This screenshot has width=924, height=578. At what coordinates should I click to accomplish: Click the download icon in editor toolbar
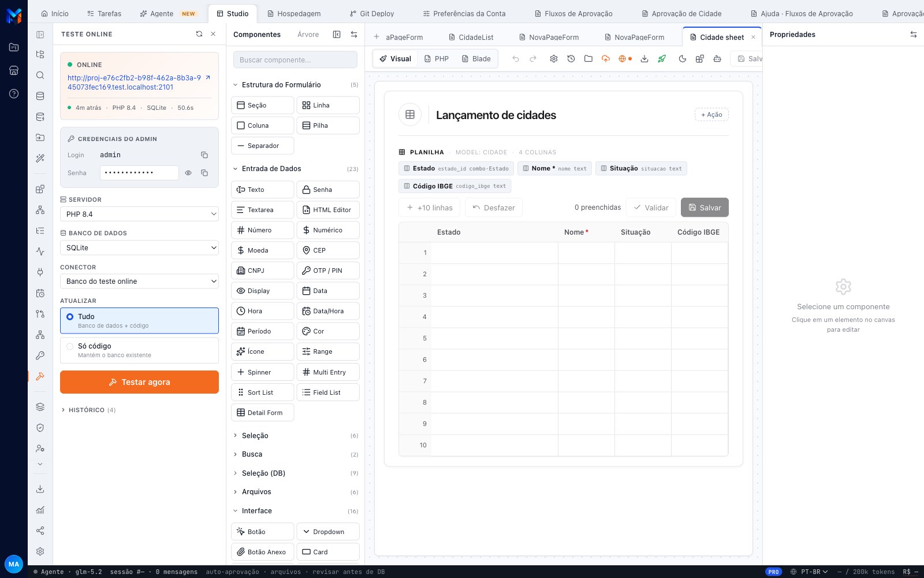click(644, 59)
